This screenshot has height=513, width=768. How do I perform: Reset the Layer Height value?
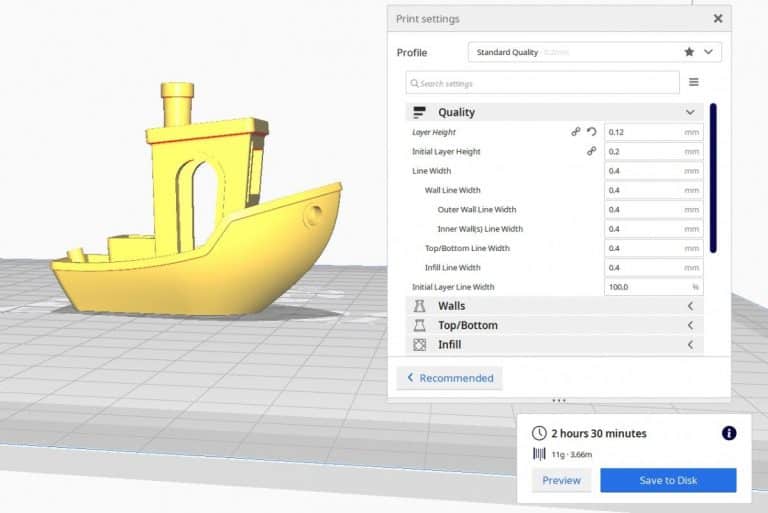click(x=592, y=132)
